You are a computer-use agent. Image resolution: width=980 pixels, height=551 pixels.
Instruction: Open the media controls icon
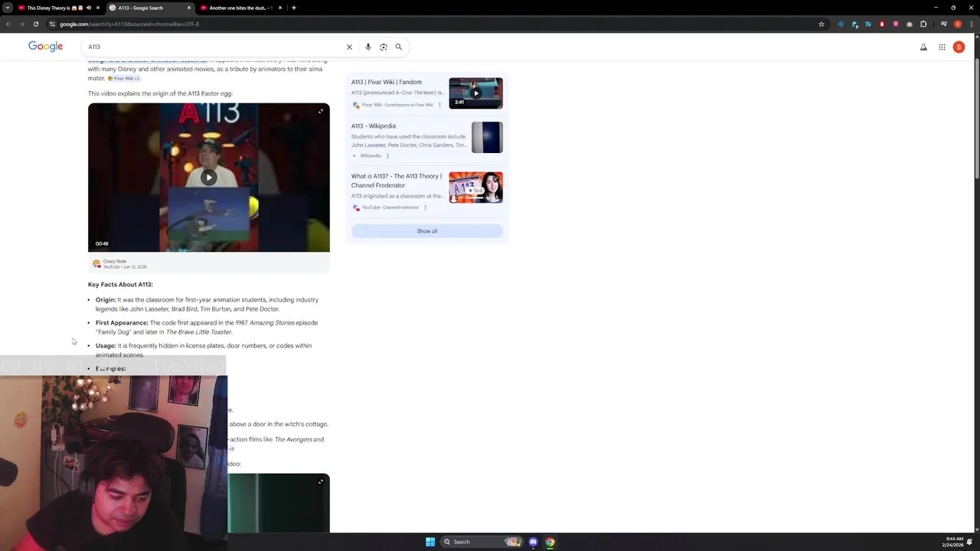tap(944, 24)
